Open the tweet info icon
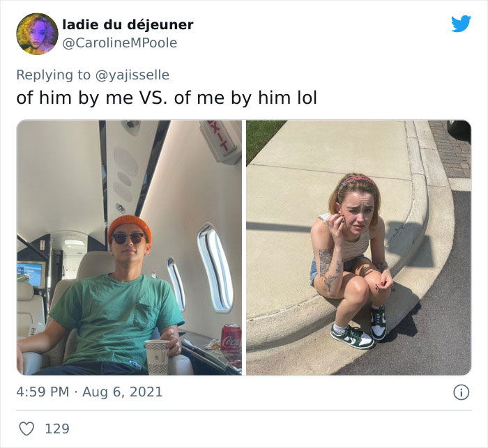 tap(461, 392)
